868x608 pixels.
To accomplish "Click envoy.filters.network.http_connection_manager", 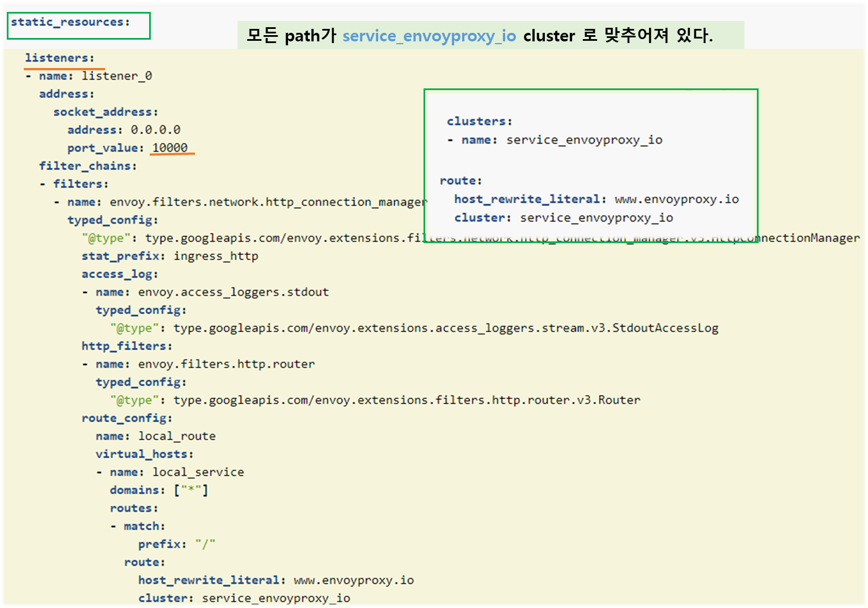I will point(269,202).
